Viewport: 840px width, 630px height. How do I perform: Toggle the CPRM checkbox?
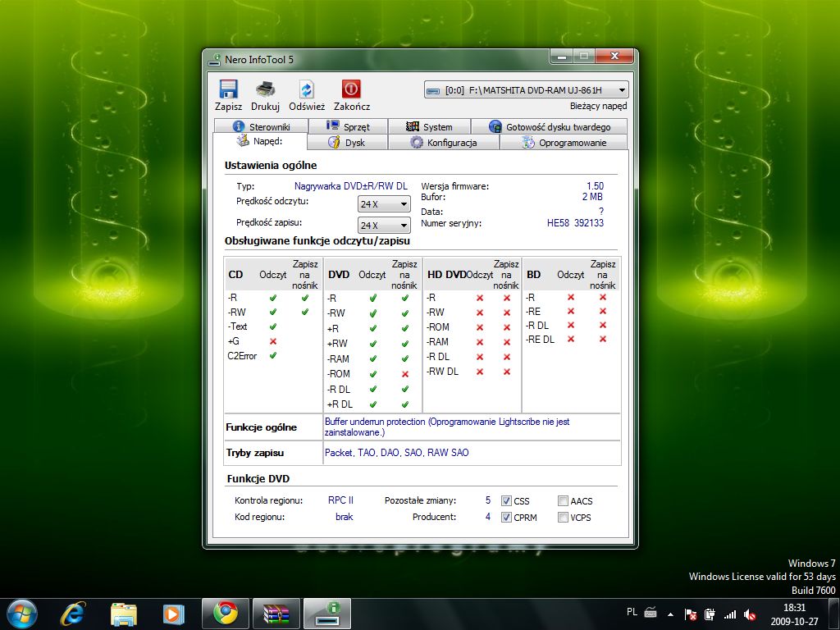pos(505,518)
